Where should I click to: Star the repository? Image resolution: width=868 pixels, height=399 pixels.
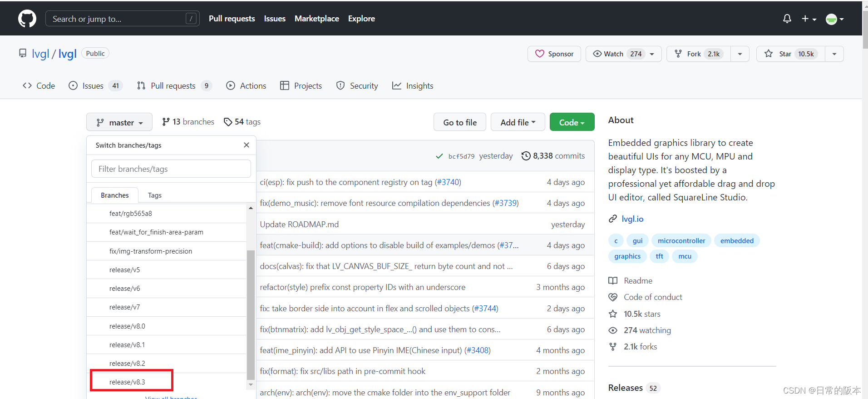click(x=790, y=54)
